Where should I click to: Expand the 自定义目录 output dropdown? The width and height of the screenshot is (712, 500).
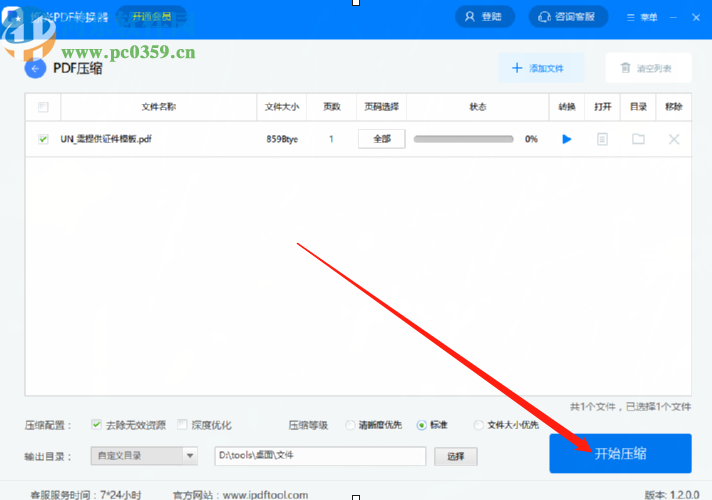(190, 456)
